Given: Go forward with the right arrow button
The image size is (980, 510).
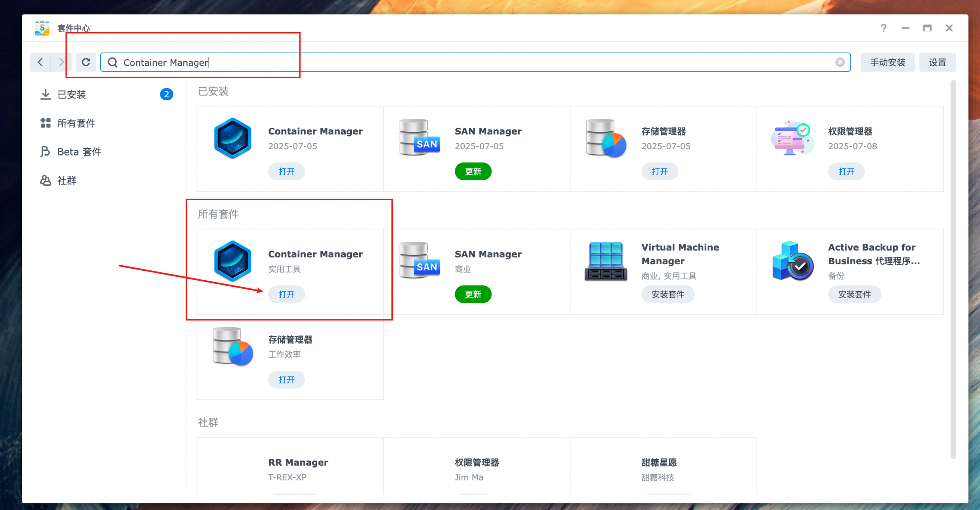Looking at the screenshot, I should point(61,62).
